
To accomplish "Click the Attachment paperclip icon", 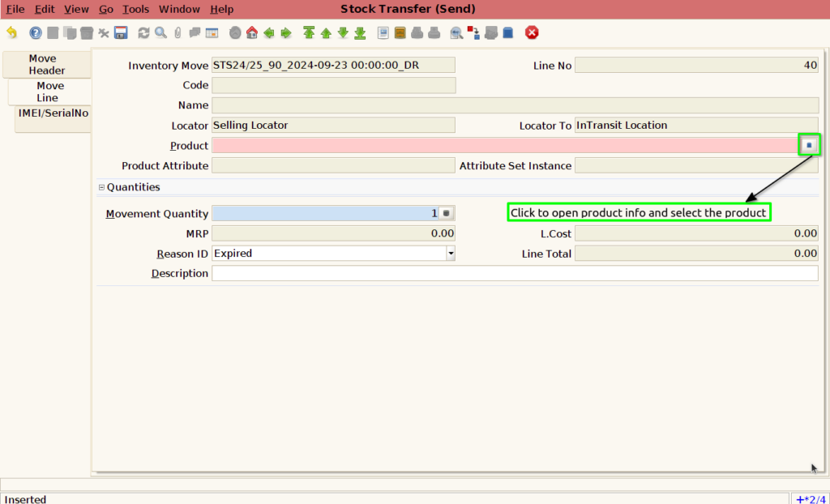I will coord(178,33).
